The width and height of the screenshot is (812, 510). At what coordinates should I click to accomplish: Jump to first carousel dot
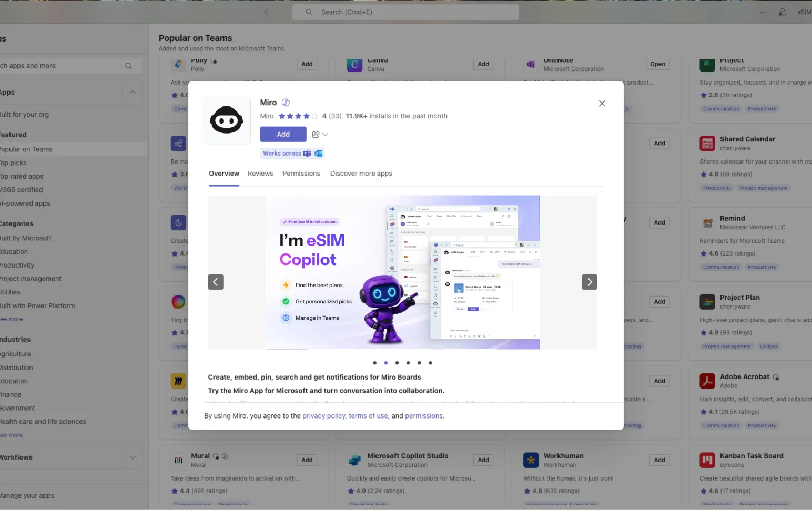[374, 363]
